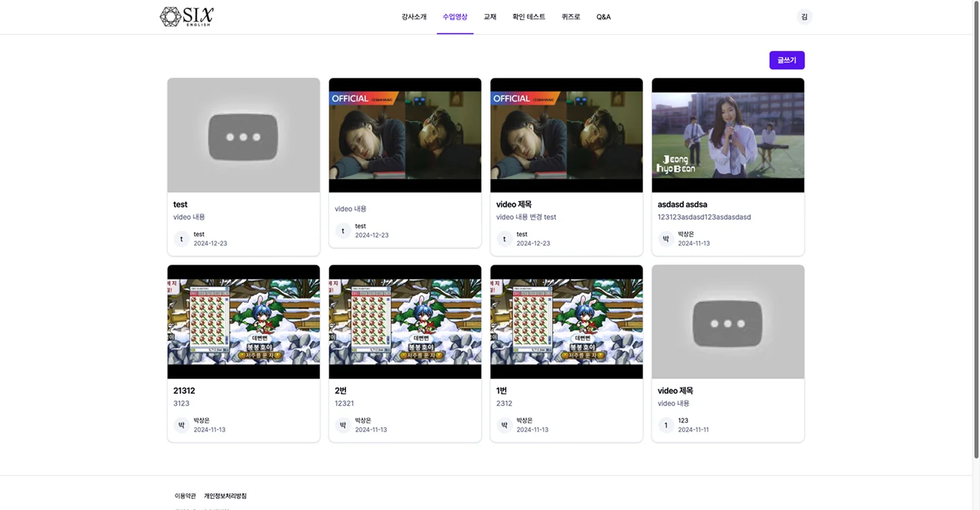Viewport: 980px width, 510px height.
Task: Open the placeholder thumbnail of the test card
Action: coord(244,135)
